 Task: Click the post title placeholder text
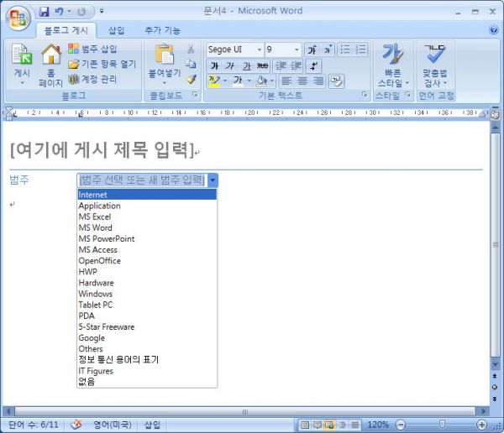[102, 149]
